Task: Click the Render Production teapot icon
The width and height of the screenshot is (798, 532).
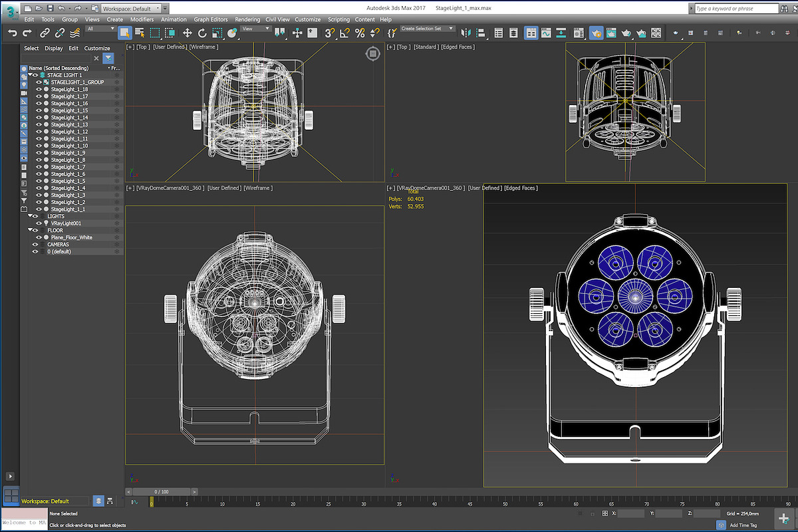Action: click(x=626, y=33)
